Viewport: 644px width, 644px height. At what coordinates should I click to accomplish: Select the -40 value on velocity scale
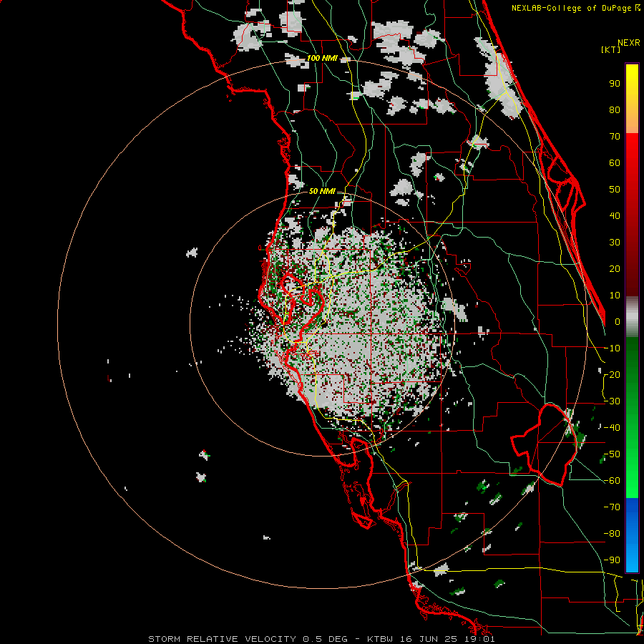pyautogui.click(x=612, y=428)
